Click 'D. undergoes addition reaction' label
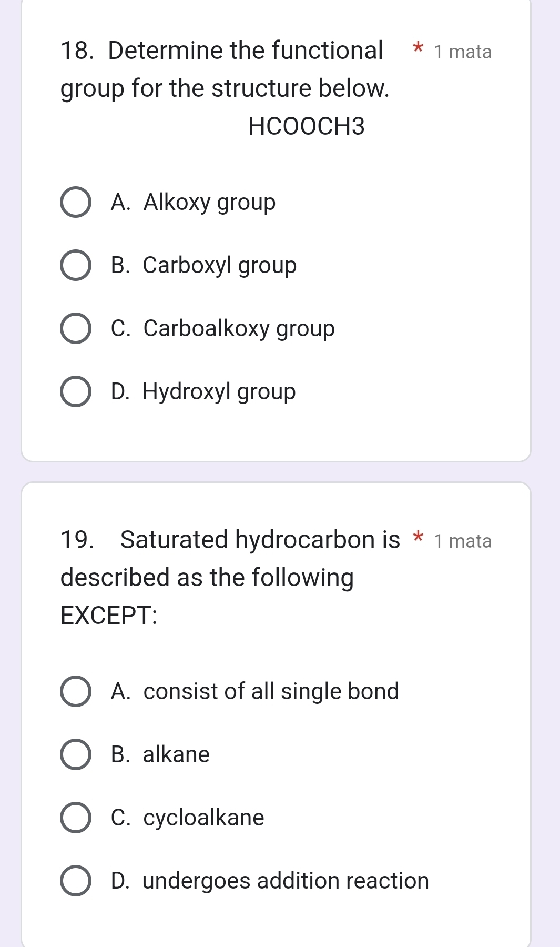This screenshot has width=560, height=947. [270, 881]
